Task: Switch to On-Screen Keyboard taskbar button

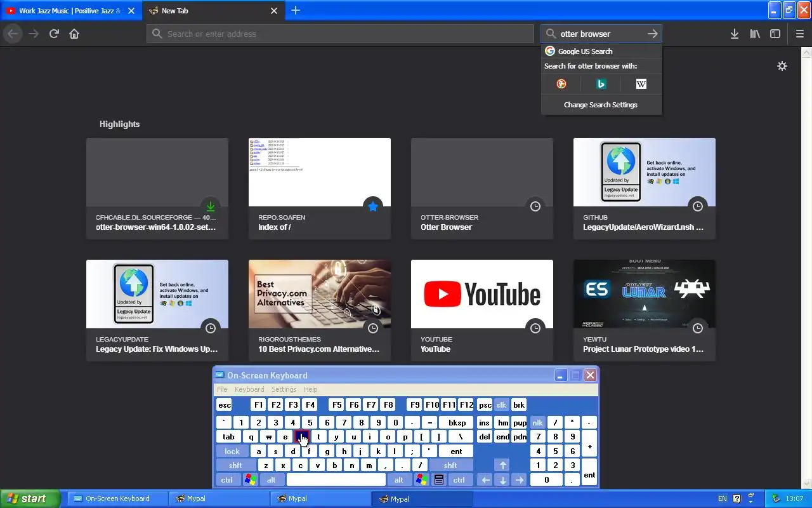Action: click(117, 498)
